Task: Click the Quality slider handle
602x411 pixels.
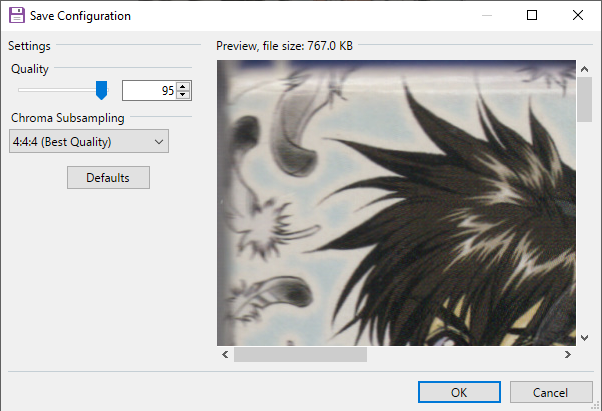Action: tap(101, 91)
